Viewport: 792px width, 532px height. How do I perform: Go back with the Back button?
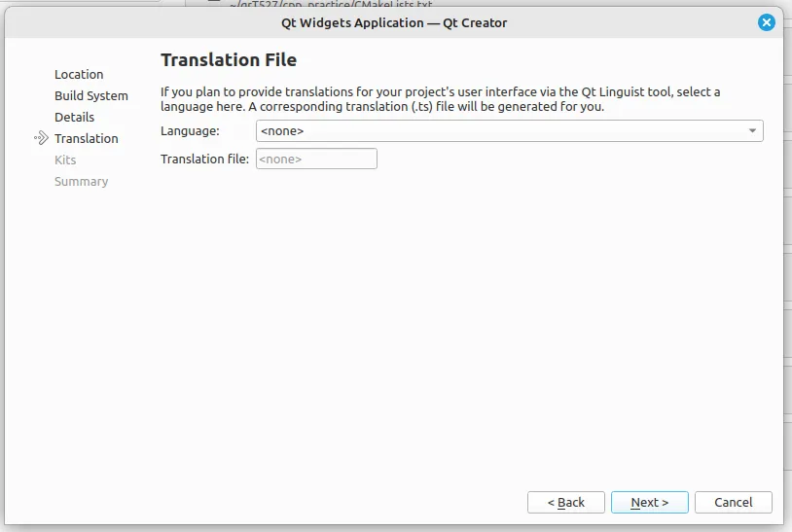coord(565,502)
